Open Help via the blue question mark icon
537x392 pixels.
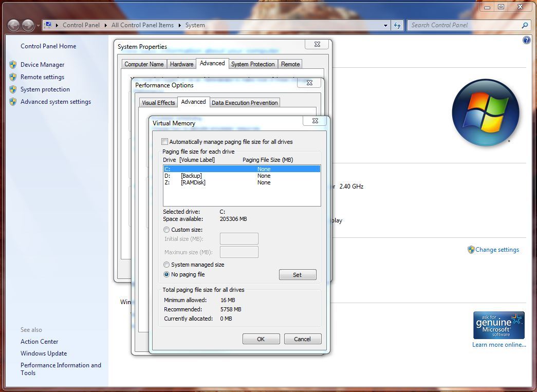pyautogui.click(x=526, y=40)
